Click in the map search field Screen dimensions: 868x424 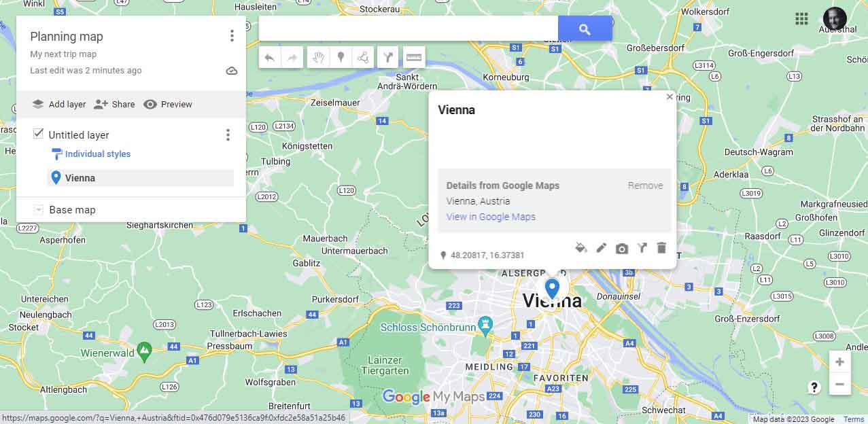click(409, 29)
